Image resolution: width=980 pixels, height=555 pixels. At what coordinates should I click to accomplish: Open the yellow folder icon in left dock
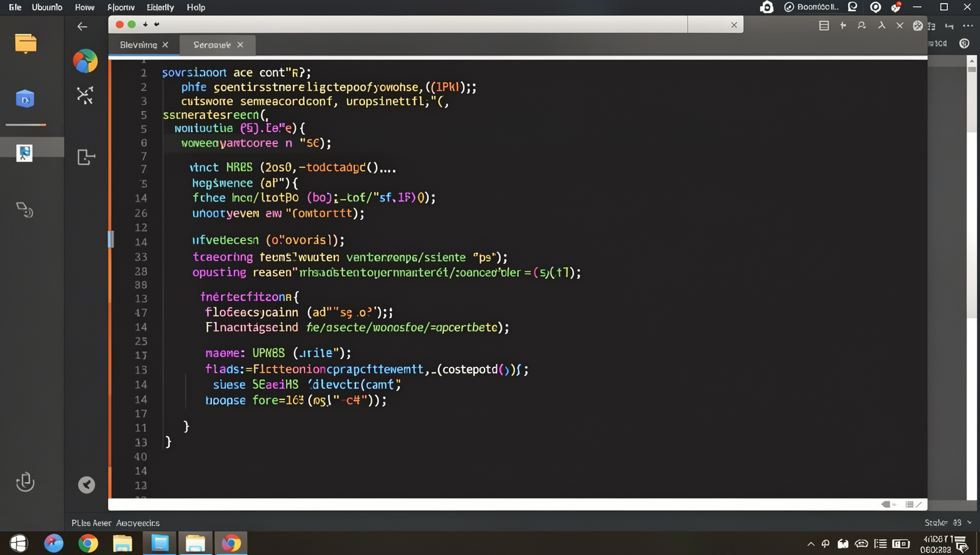coord(26,43)
